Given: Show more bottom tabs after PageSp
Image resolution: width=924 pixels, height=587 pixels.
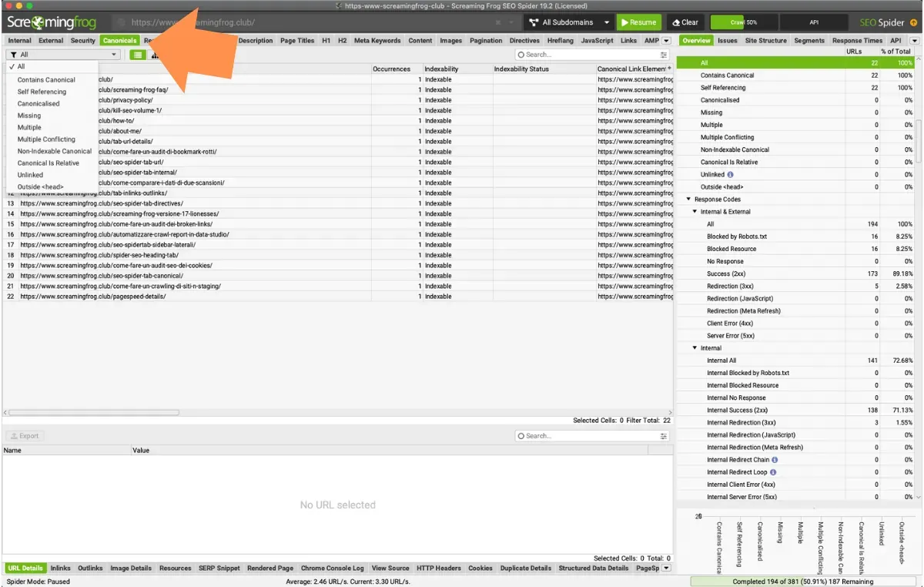Looking at the screenshot, I should 666,569.
